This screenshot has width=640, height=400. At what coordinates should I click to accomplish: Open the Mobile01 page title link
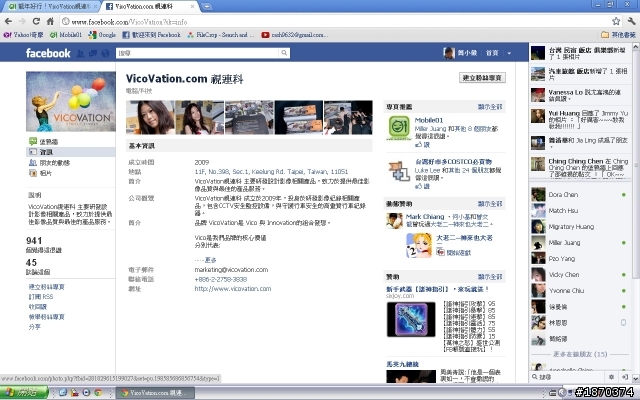pyautogui.click(x=429, y=120)
